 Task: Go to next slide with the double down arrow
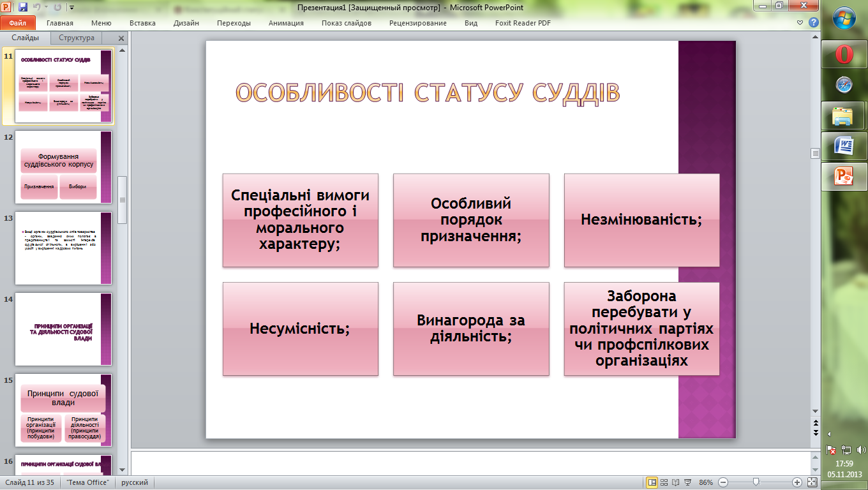pos(814,433)
